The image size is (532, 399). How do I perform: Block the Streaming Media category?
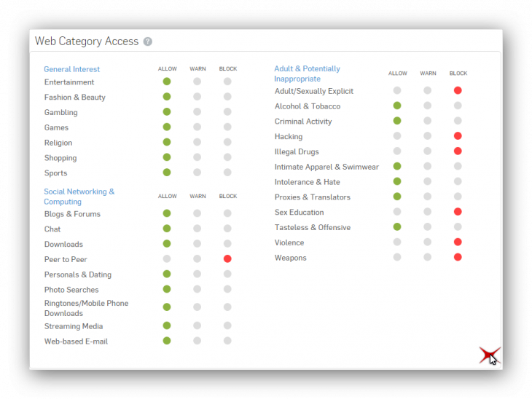click(x=227, y=325)
